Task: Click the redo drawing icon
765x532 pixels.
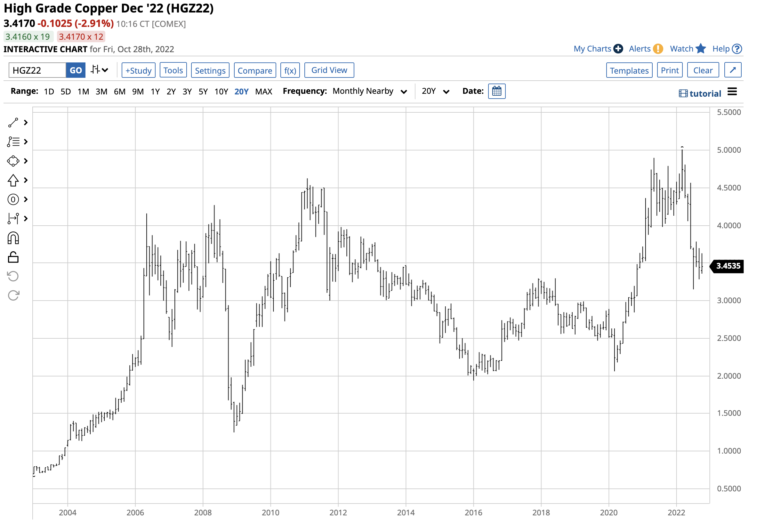Action: pos(13,295)
